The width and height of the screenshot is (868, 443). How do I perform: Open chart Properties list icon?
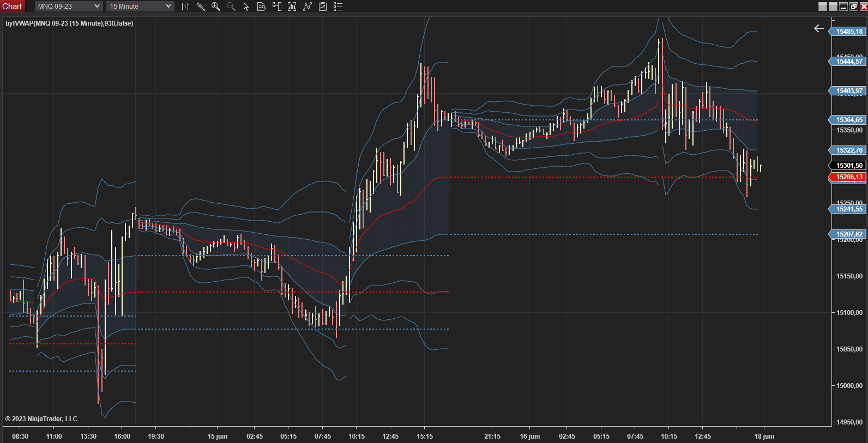(338, 7)
